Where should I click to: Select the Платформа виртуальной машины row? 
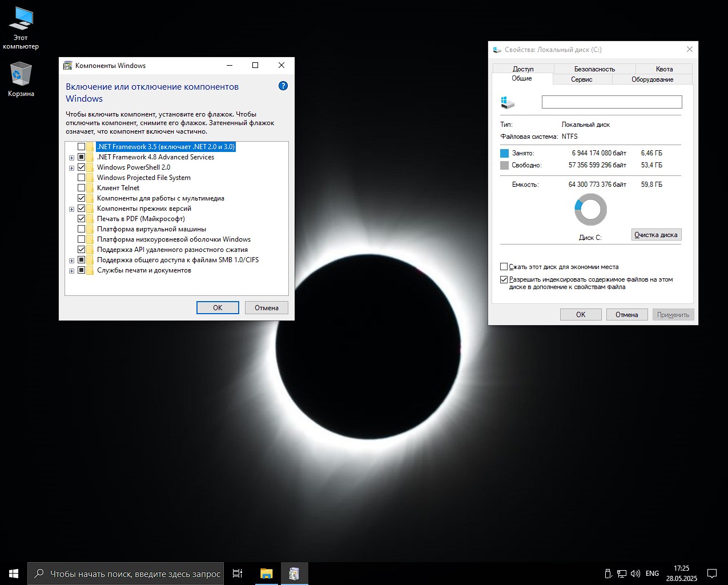[151, 229]
